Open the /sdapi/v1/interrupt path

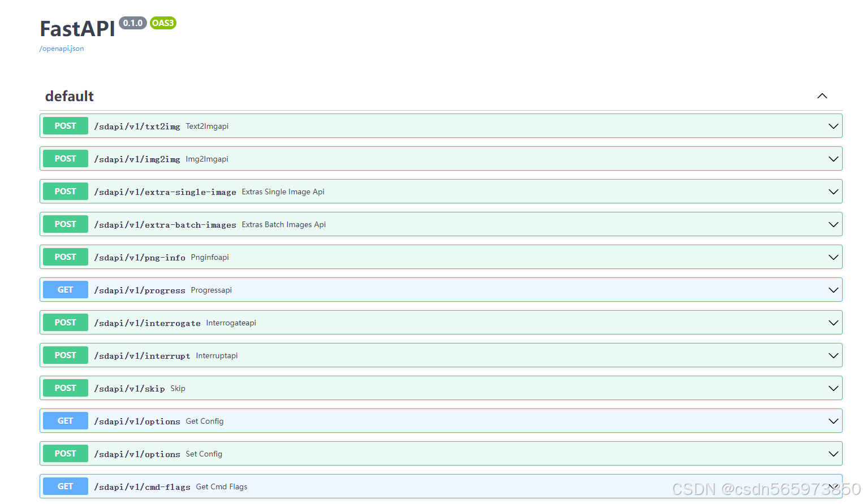point(142,356)
